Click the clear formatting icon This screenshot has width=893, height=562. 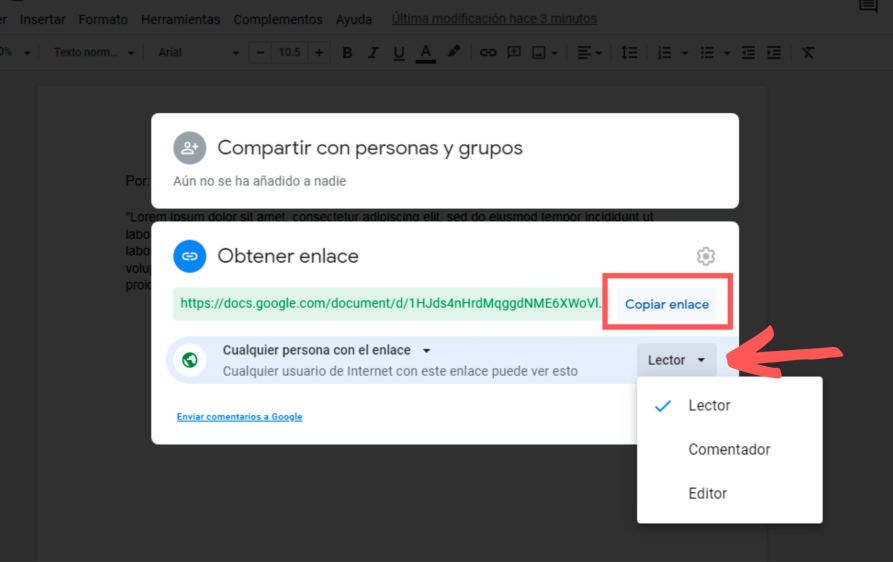(808, 53)
